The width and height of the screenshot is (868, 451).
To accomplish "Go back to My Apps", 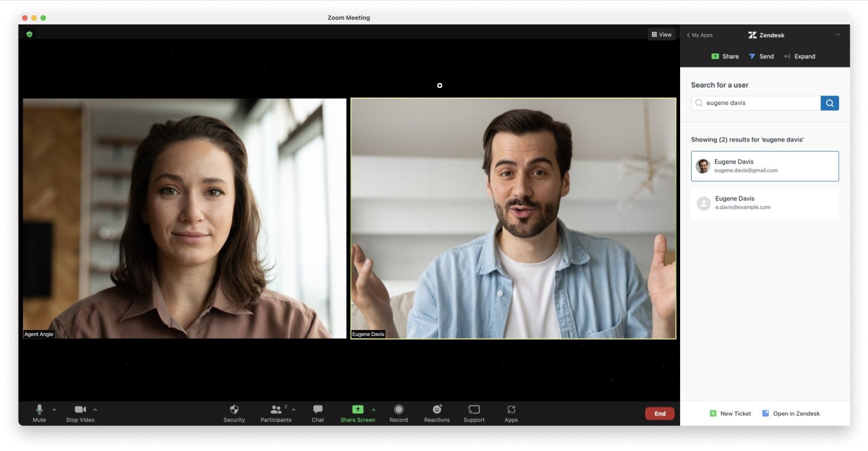I will (x=700, y=35).
